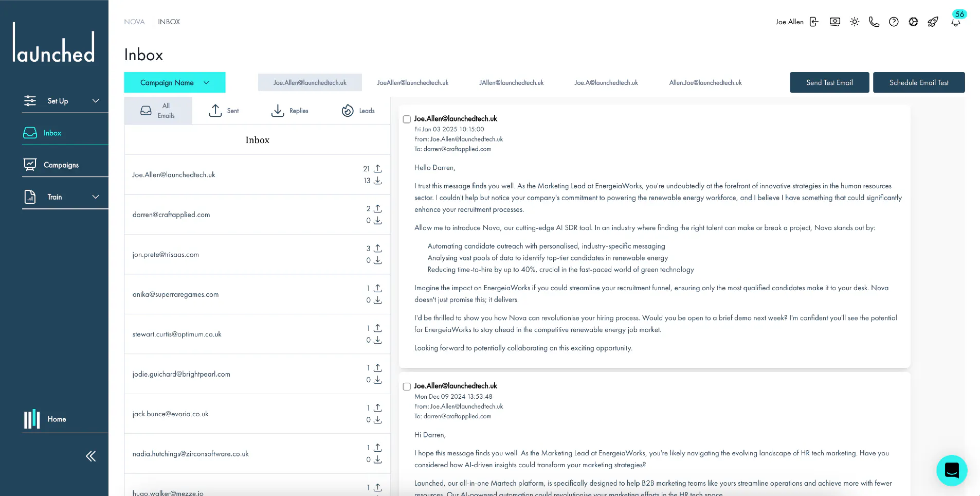Expand the Train menu chevron

[96, 197]
